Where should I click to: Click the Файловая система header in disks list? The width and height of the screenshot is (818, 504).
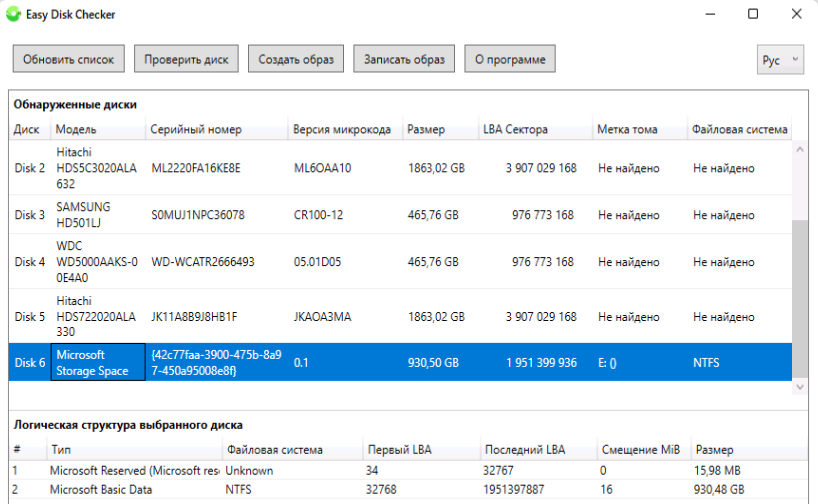(x=739, y=129)
